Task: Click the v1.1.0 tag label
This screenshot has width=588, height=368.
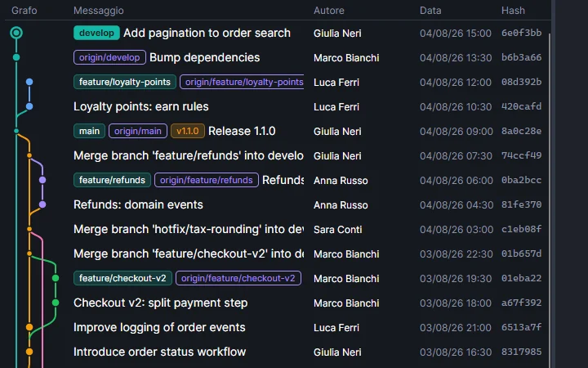Action: [188, 131]
